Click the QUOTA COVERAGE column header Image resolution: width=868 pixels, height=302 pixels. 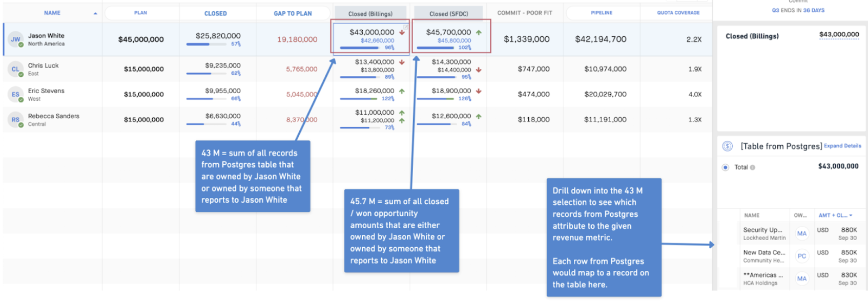coord(678,13)
